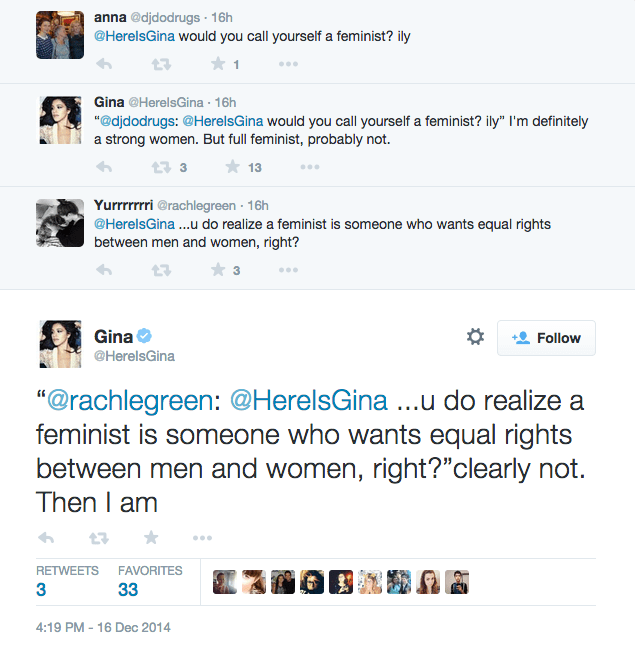The height and width of the screenshot is (656, 635).
Task: Retweet the main expanded tweet
Action: [98, 538]
